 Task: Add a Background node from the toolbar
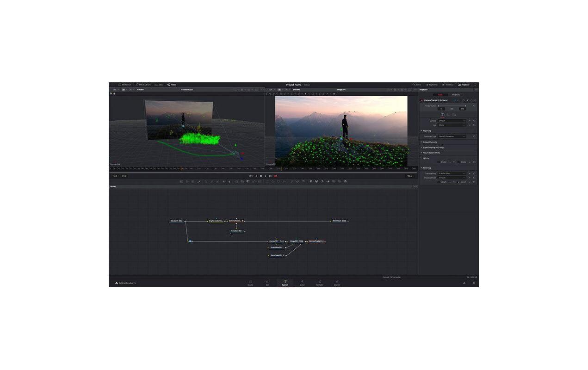coord(181,181)
